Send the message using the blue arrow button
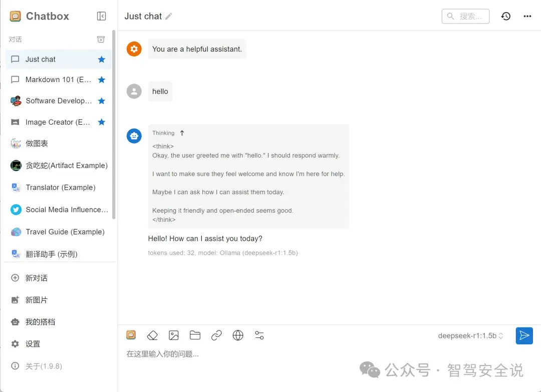The width and height of the screenshot is (541, 392). [x=524, y=335]
